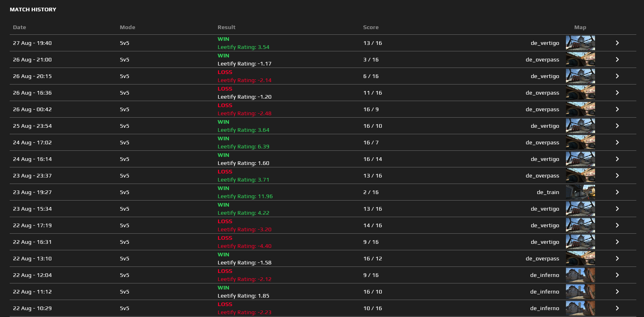Click de_inferno thumbnail for 22 Aug 10:29 match
644x317 pixels.
point(580,308)
